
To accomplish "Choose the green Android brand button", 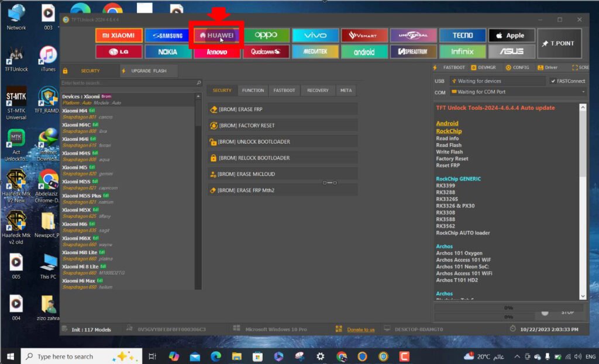I will click(x=364, y=51).
